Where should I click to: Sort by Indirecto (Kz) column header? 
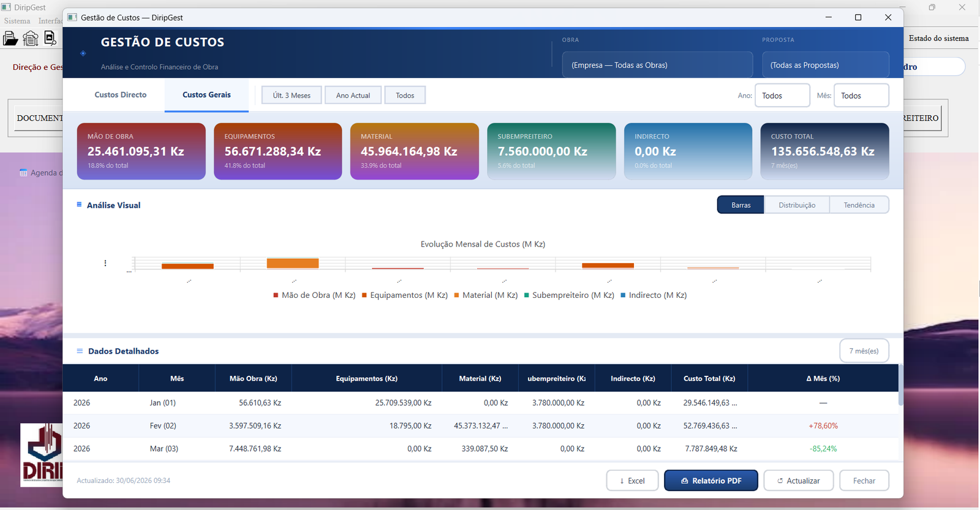pos(633,378)
